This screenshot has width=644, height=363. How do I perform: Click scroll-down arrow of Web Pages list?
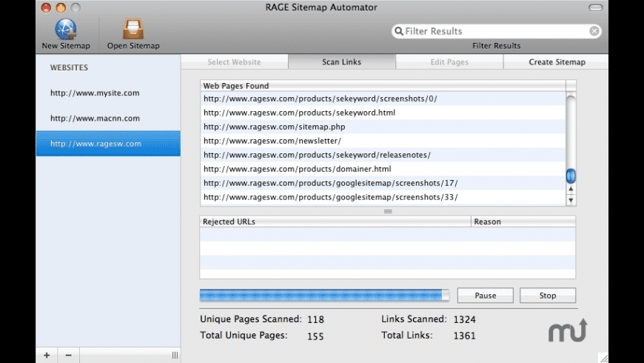(x=571, y=200)
